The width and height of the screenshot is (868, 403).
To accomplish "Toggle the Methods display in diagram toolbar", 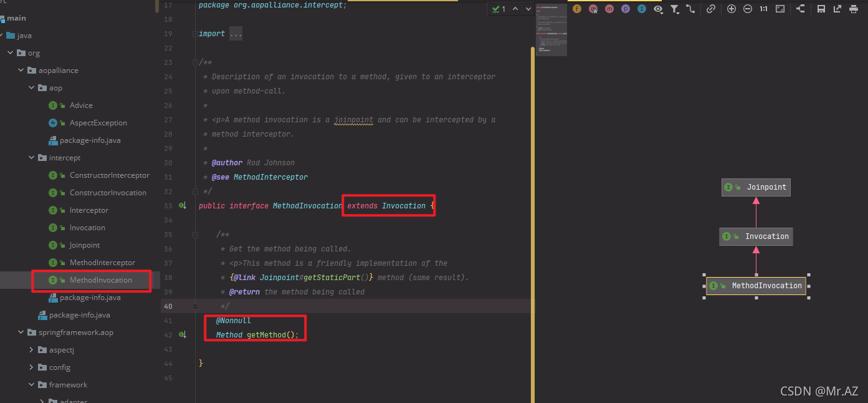I will click(609, 9).
